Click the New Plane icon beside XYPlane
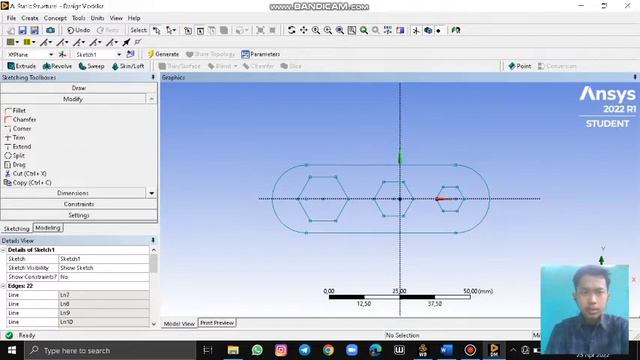The width and height of the screenshot is (640, 360). point(62,54)
